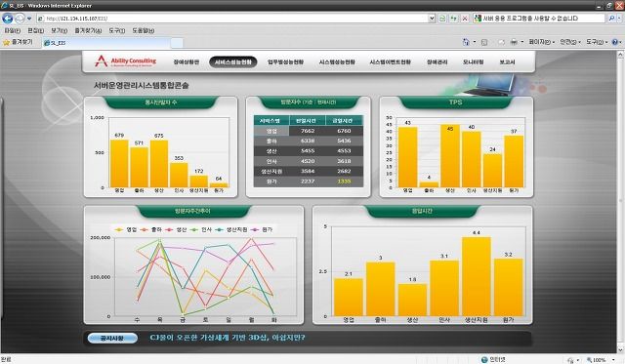Click the RSS feeds icon
The height and width of the screenshot is (364, 625).
coord(484,42)
